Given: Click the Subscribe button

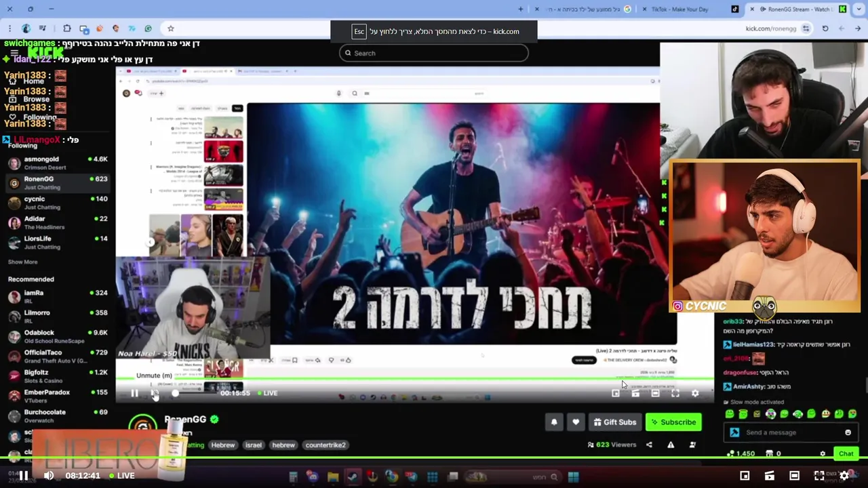Looking at the screenshot, I should (673, 422).
